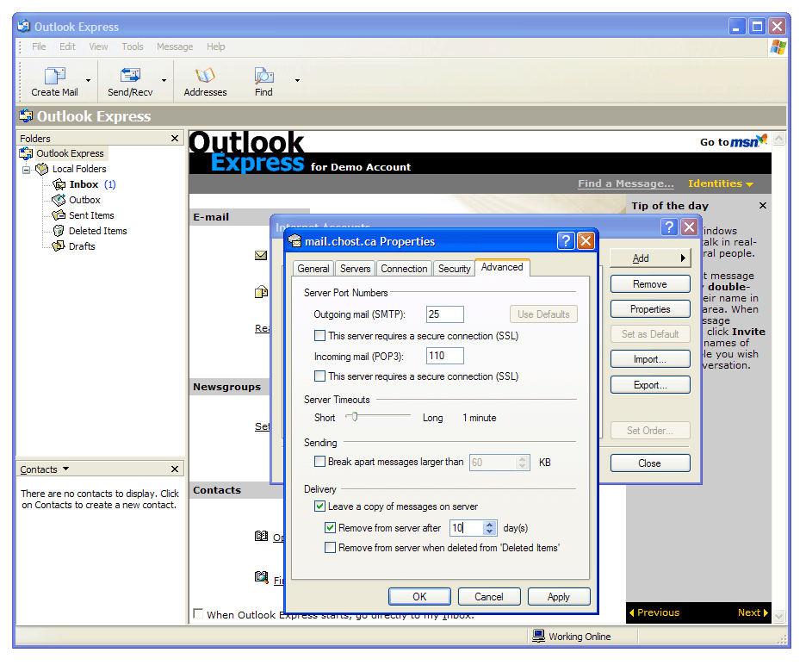Open the Create Mail stationery dropdown arrow
This screenshot has height=665, width=812.
[88, 80]
